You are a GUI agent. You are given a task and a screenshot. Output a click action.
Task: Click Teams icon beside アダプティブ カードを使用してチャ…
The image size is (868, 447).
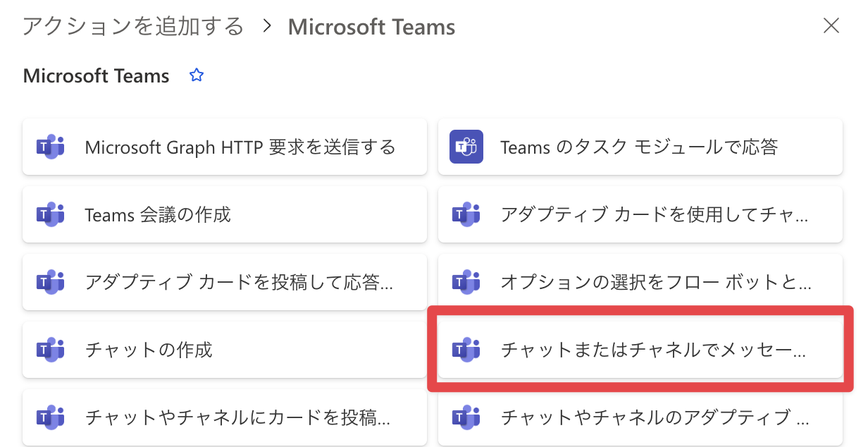click(x=466, y=214)
